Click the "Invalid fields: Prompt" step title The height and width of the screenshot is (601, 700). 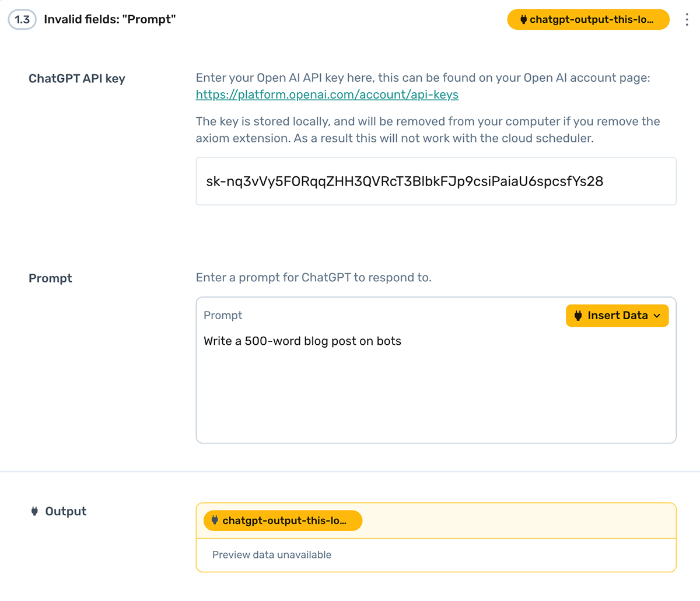pyautogui.click(x=110, y=19)
